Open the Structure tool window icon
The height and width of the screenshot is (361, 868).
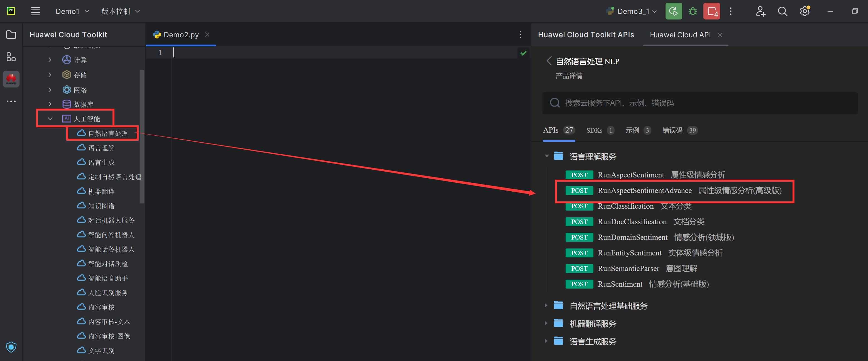pos(11,57)
